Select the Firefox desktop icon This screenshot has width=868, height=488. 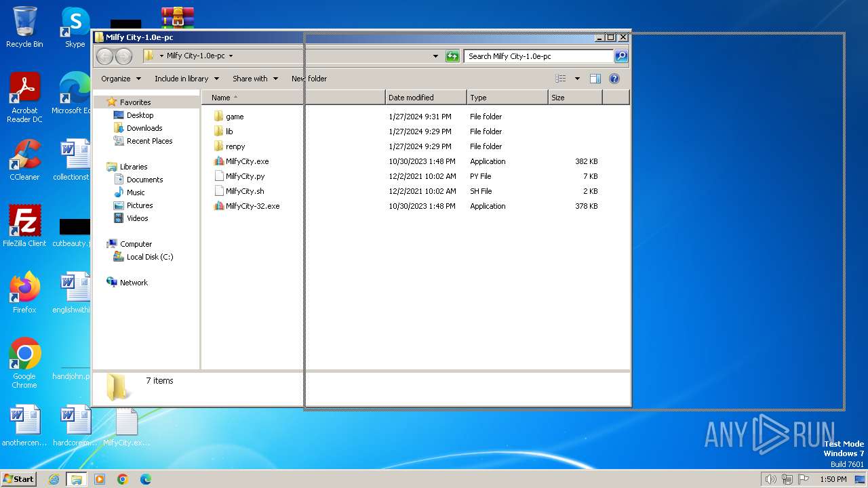(x=24, y=293)
